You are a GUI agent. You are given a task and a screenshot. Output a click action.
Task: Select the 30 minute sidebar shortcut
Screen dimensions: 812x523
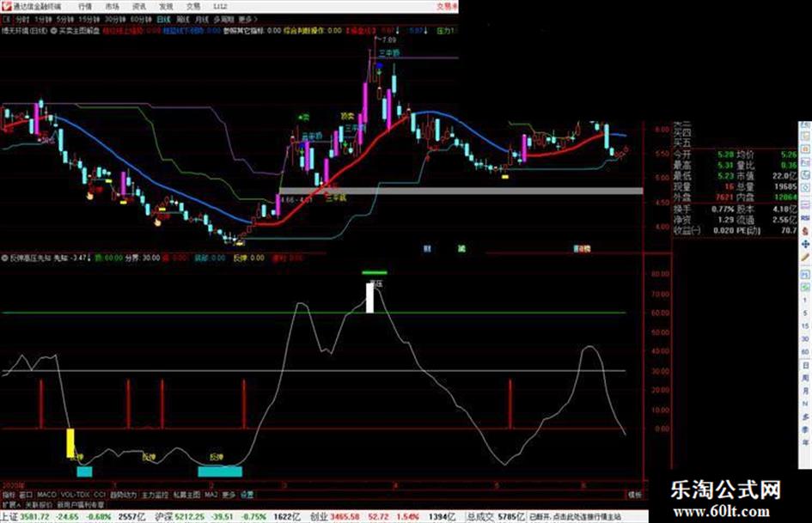805,339
